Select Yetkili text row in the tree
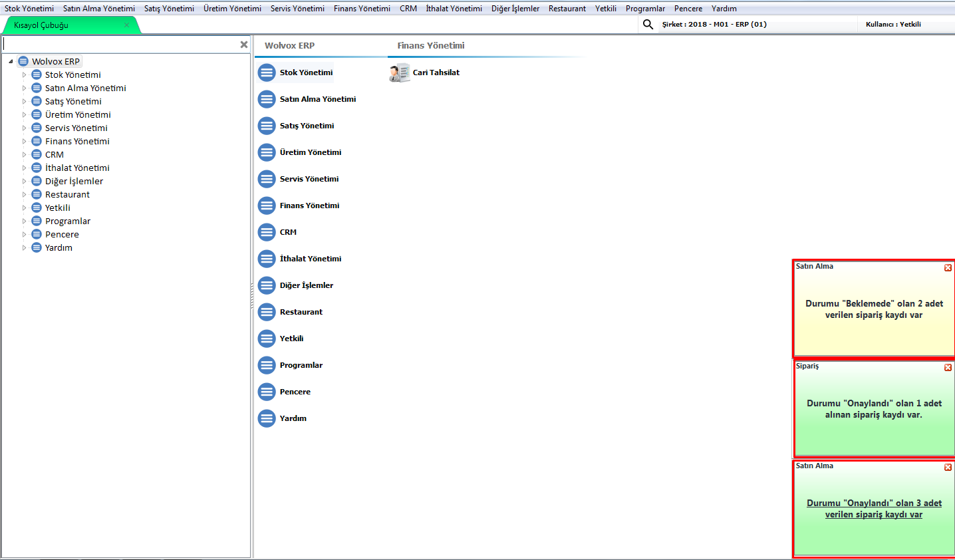The width and height of the screenshot is (955, 560). [x=58, y=208]
